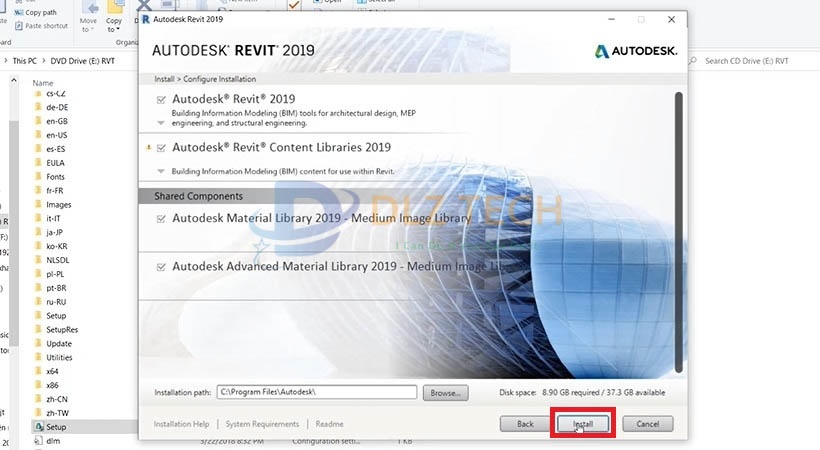Click Copy path in the ribbon
This screenshot has width=820, height=450.
click(40, 12)
